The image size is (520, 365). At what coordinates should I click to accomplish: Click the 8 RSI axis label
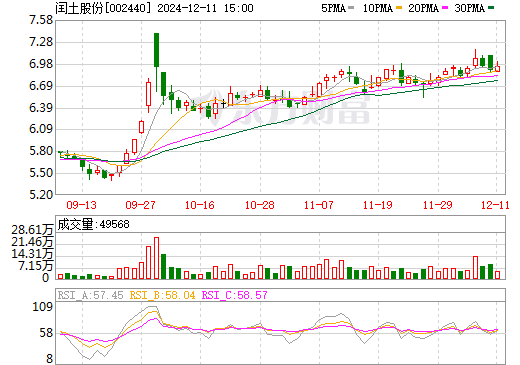[49, 359]
